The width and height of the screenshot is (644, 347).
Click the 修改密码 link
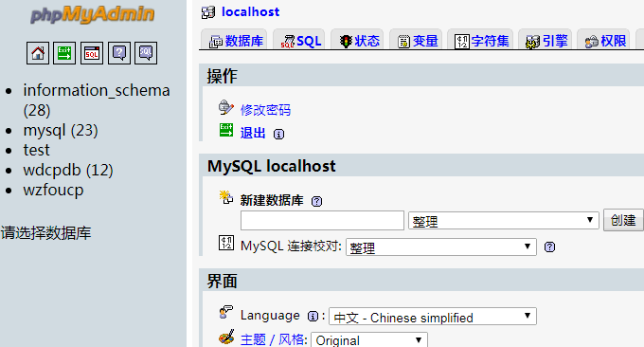point(265,110)
